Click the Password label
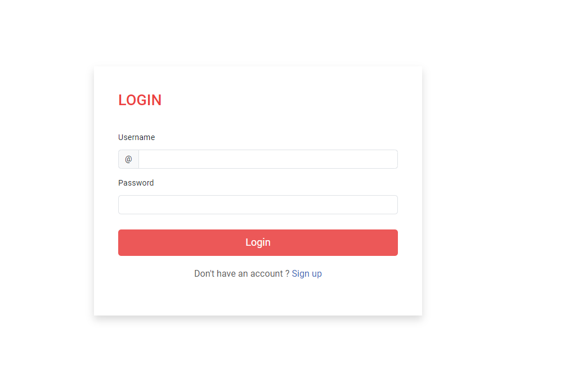Viewport: 569px width, 392px height. pos(136,183)
